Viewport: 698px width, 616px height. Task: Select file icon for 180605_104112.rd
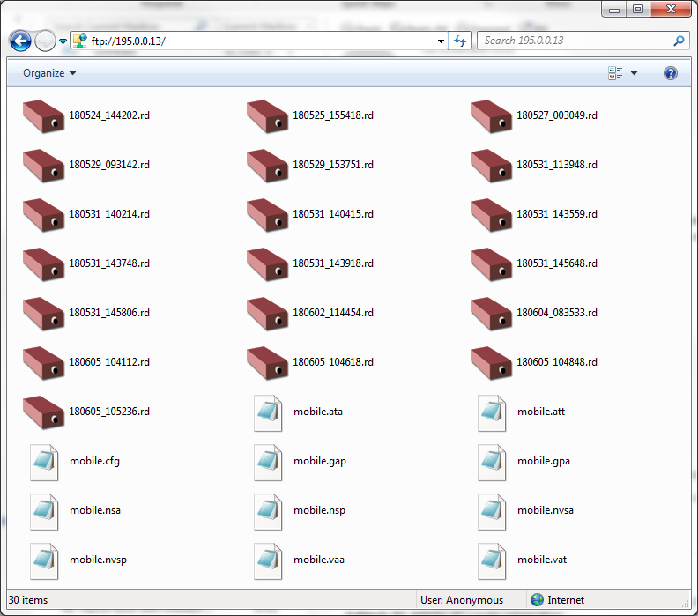43,363
